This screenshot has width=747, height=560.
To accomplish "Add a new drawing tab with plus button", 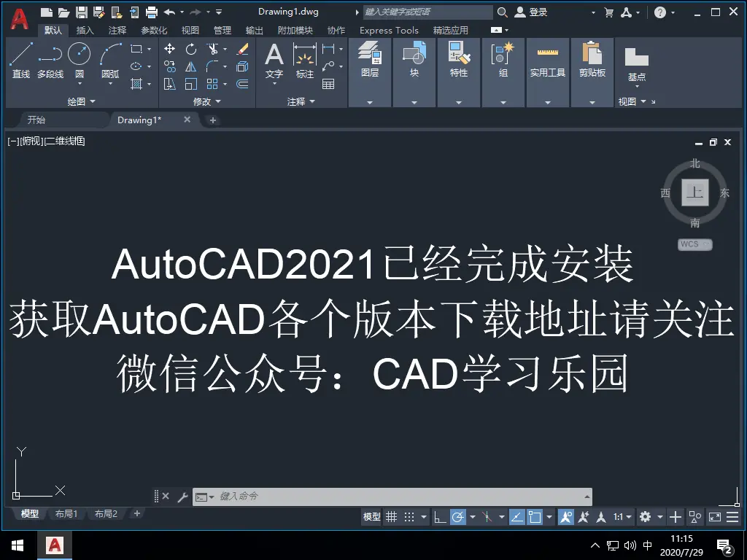I will click(x=213, y=120).
